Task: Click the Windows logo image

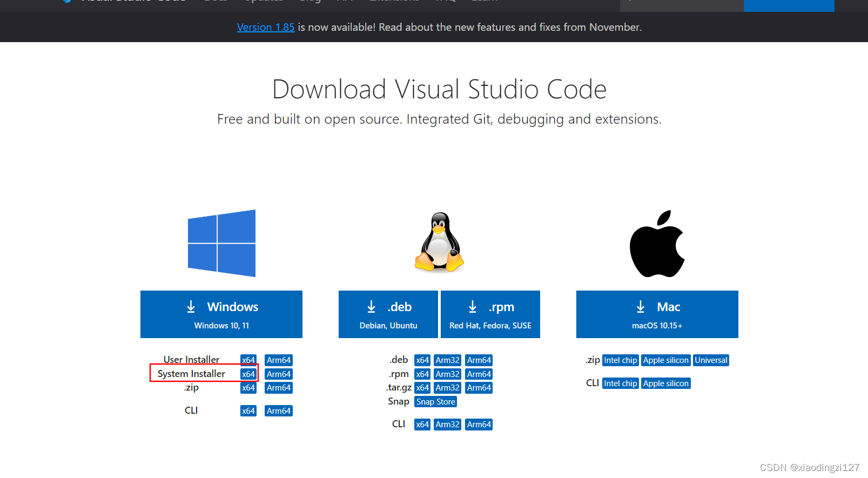Action: pyautogui.click(x=221, y=243)
